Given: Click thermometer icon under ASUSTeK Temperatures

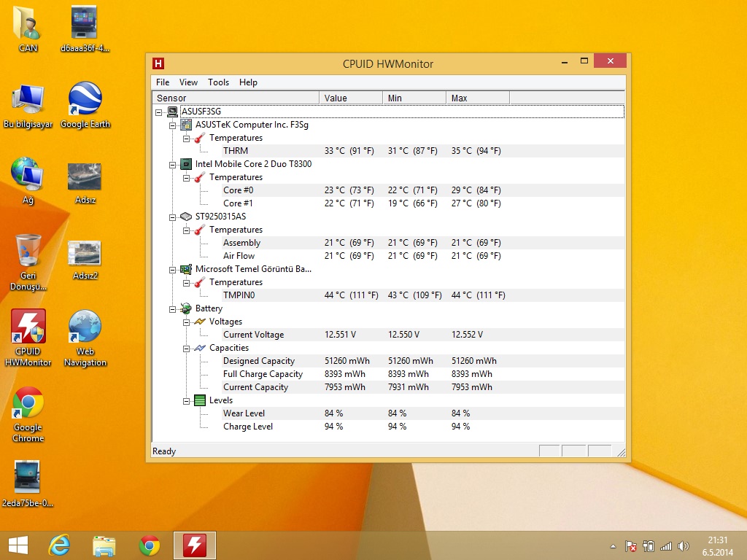Looking at the screenshot, I should [200, 138].
